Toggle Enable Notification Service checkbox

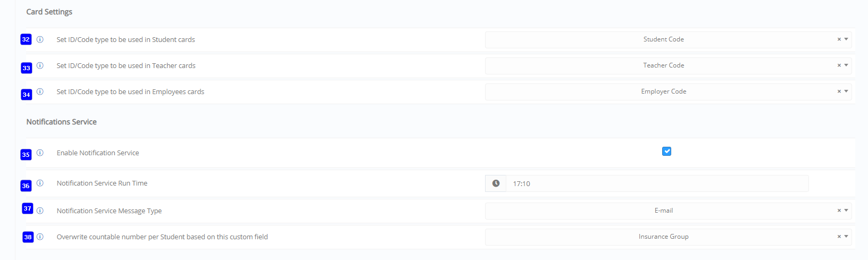(666, 152)
